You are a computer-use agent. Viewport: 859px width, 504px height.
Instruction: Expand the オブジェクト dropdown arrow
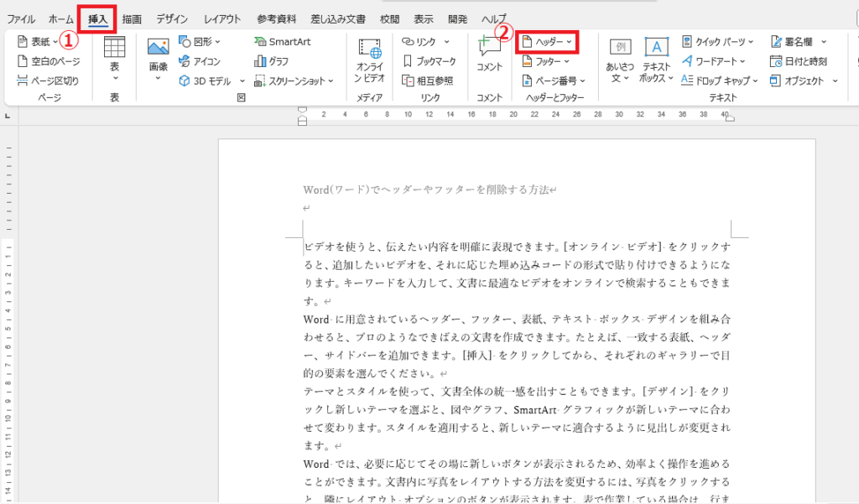(x=835, y=81)
